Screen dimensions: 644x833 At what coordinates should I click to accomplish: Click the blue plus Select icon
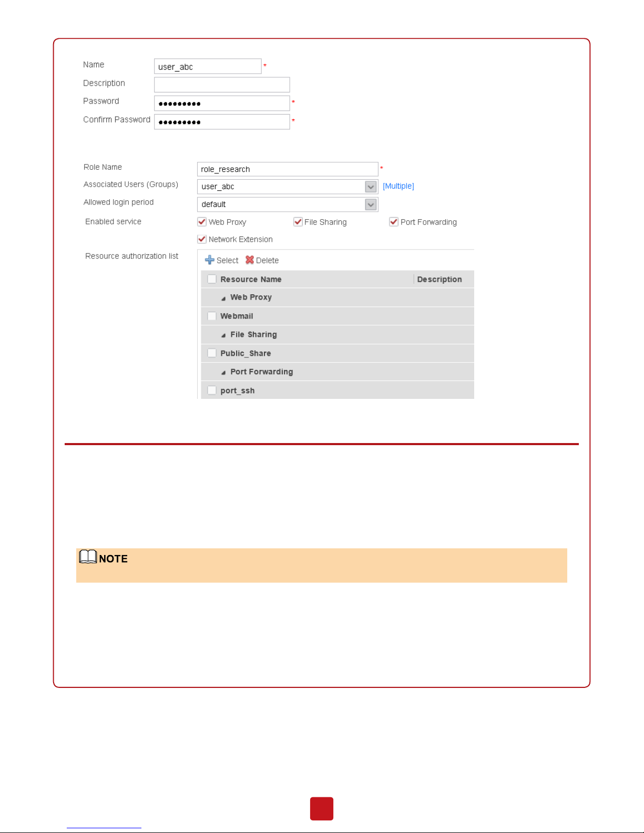coord(210,260)
